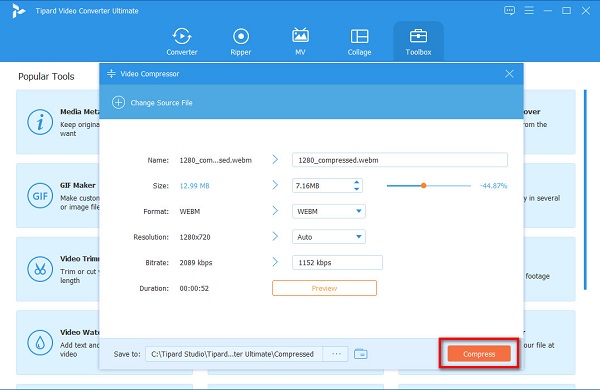The image size is (600, 390).
Task: Click the plus icon for Change Source File
Action: [x=118, y=103]
